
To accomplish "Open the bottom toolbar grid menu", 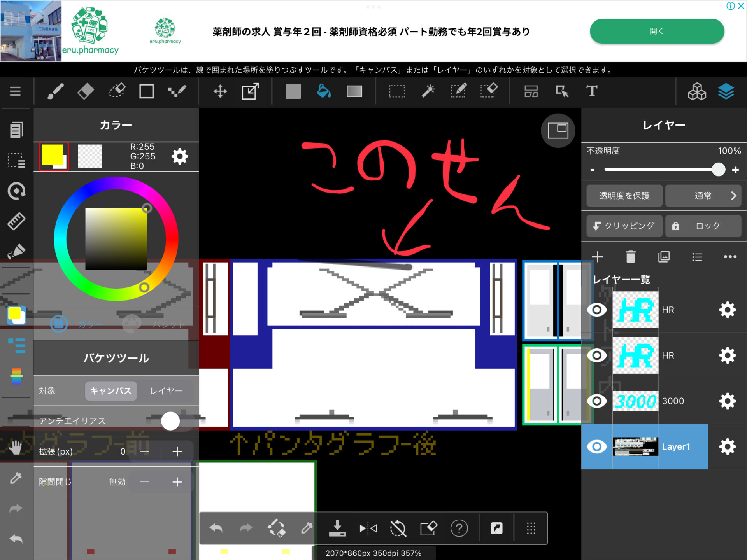I will [531, 528].
